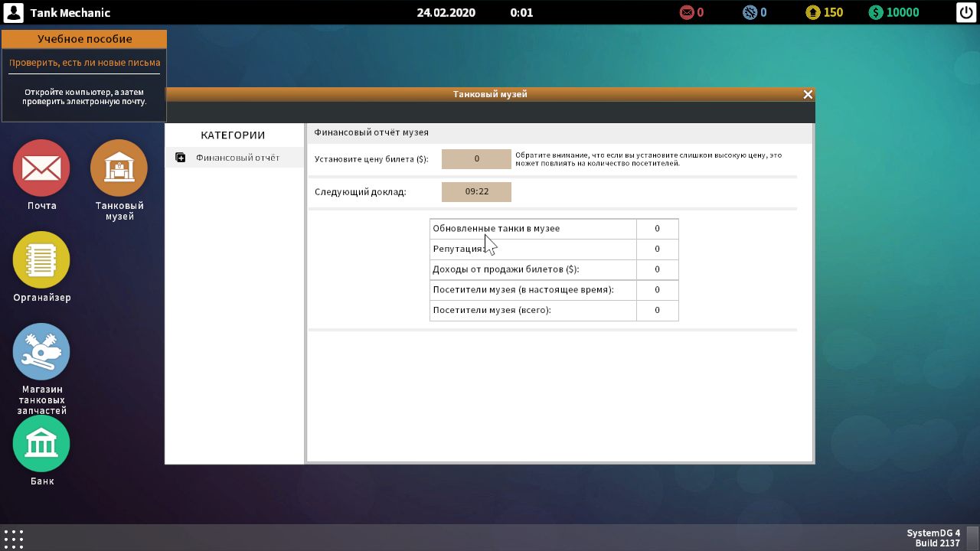Viewport: 980px width, 551px height.
Task: Click the show desktop button in taskbar corner
Action: [972, 538]
